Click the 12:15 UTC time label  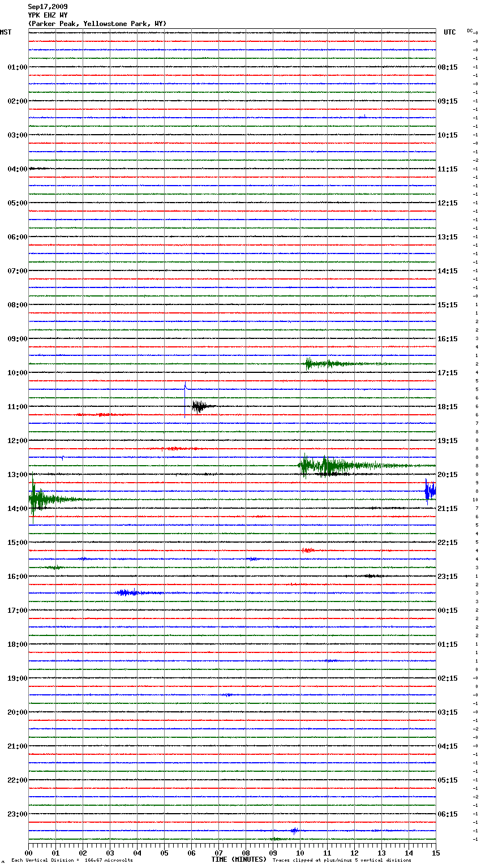448,203
